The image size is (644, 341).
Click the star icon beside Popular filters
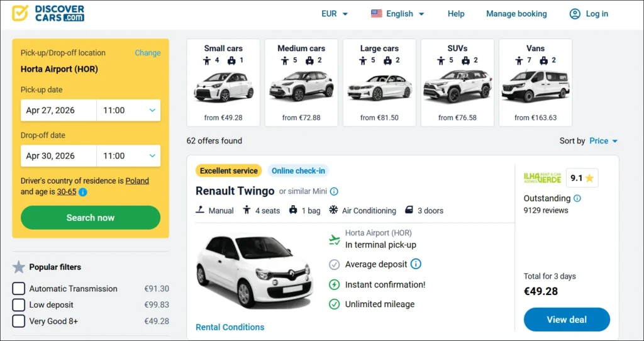19,267
